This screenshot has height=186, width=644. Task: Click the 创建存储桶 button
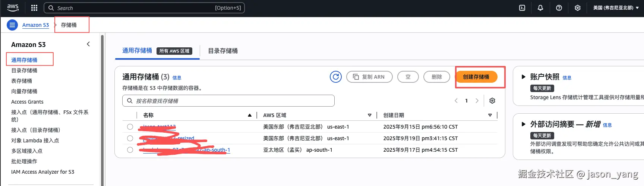pos(476,77)
